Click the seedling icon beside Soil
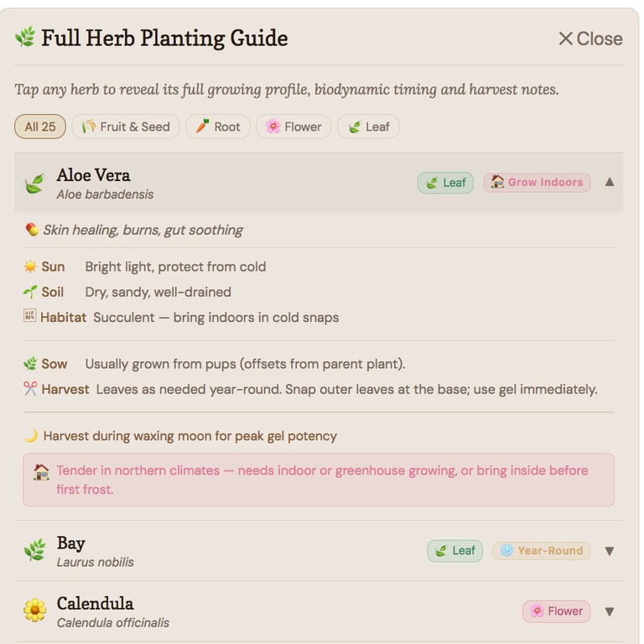Screen dimensions: 644x644 30,292
